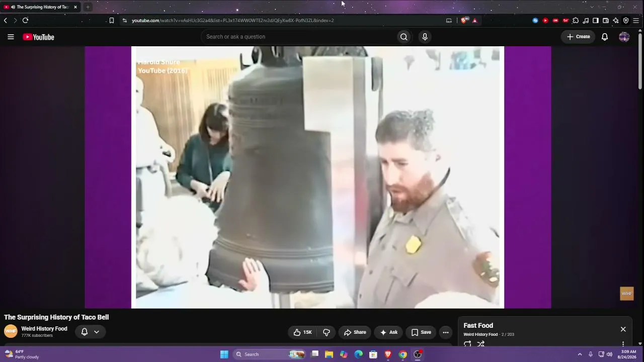Open Microsoft Store from taskbar
The height and width of the screenshot is (362, 644).
[x=373, y=354]
